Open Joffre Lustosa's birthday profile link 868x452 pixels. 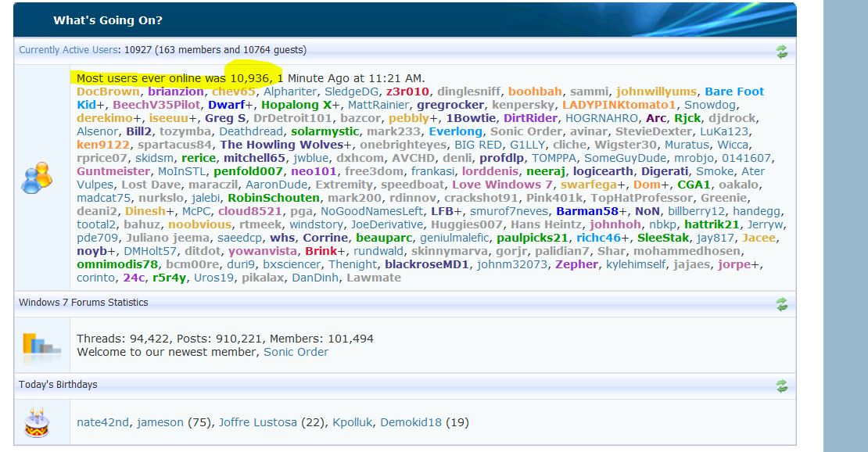coord(257,422)
